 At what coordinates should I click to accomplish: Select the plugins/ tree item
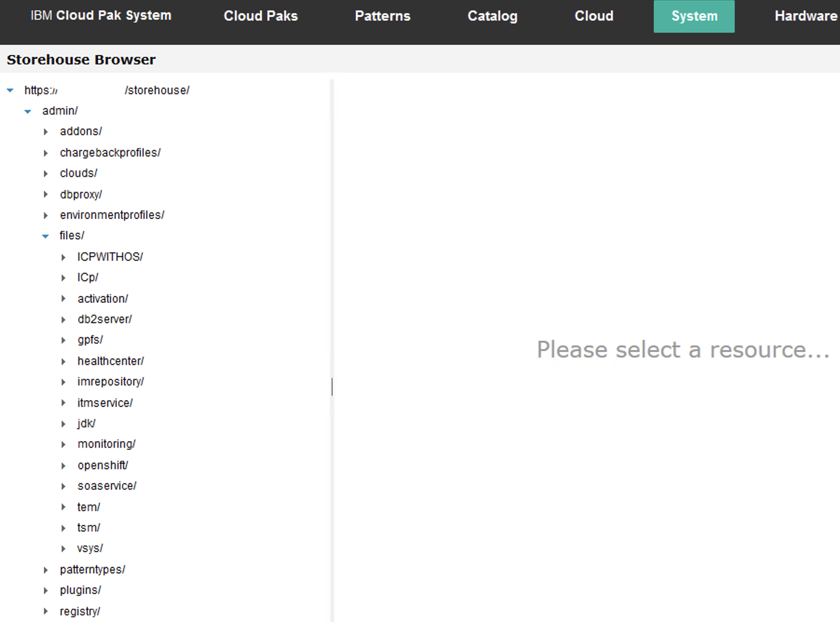[81, 590]
